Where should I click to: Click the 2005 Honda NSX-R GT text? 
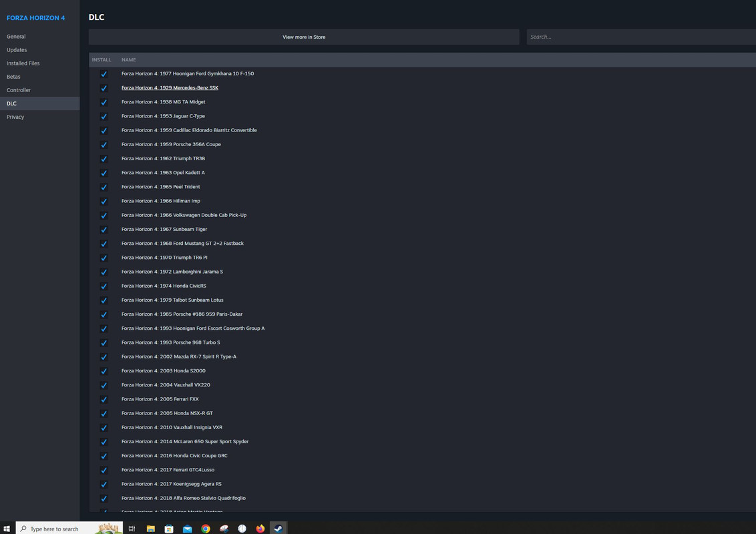click(167, 413)
